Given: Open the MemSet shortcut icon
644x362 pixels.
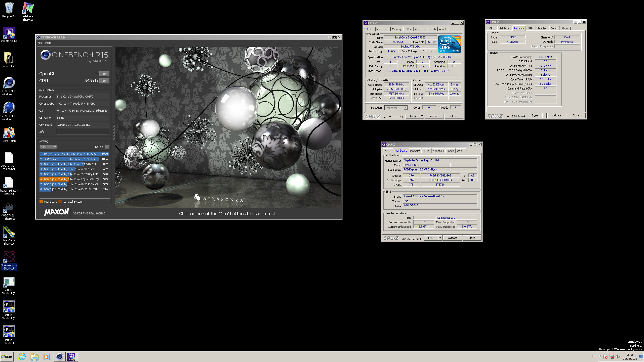Looking at the screenshot, I should pyautogui.click(x=9, y=236).
